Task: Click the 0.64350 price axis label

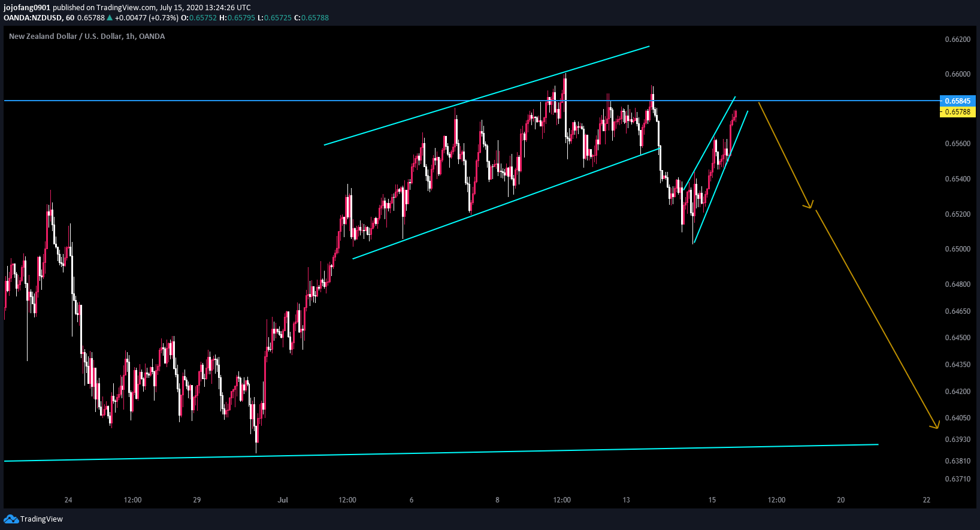Action: [x=957, y=365]
